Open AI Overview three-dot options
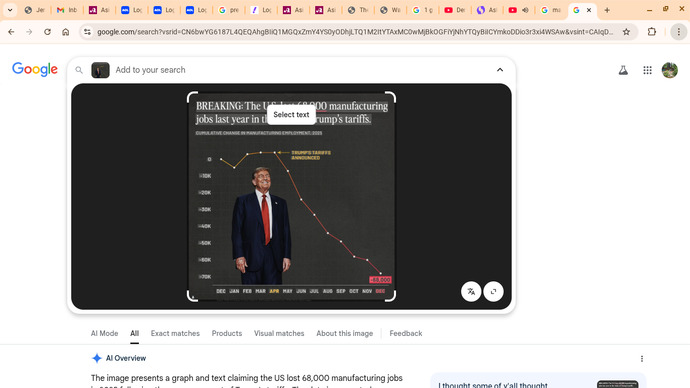Screen dimensions: 690x388 pyautogui.click(x=642, y=359)
